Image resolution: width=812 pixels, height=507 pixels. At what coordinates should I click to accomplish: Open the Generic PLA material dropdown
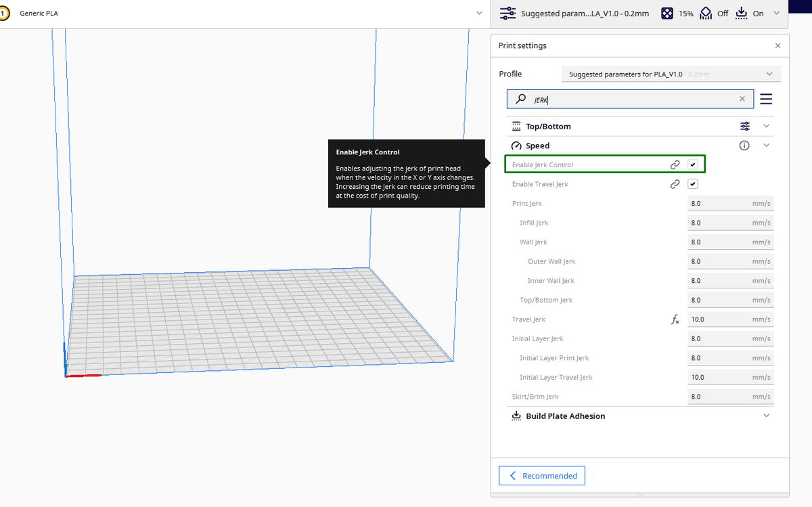(478, 13)
